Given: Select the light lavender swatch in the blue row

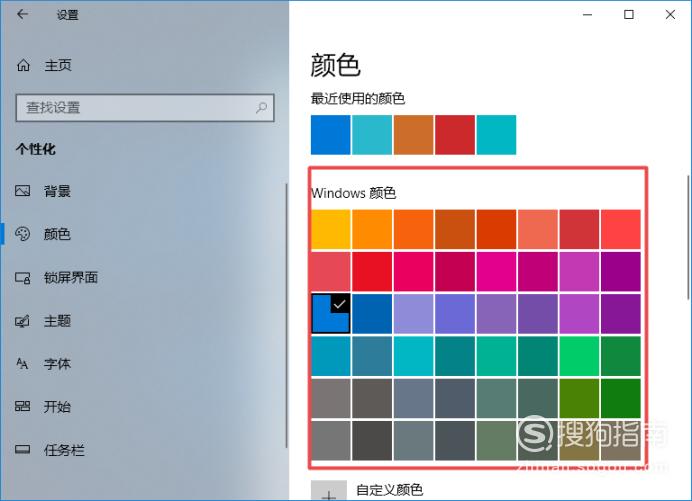Looking at the screenshot, I should coord(414,314).
